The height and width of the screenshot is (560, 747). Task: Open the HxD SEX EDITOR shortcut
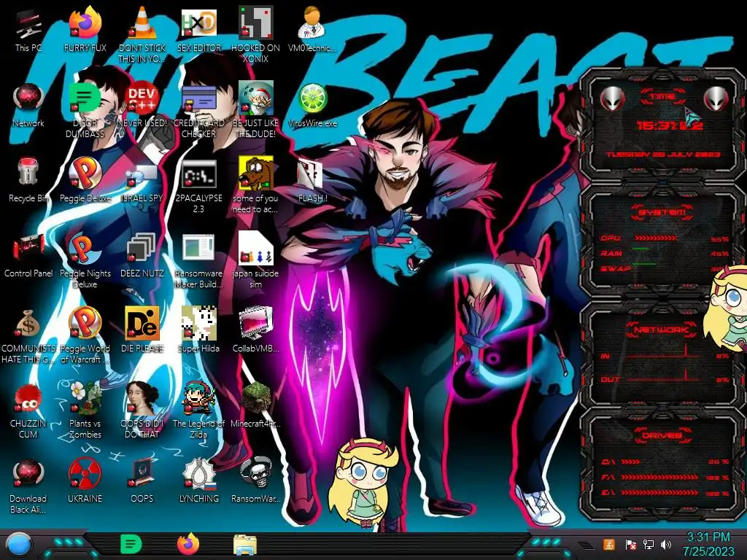coord(198,23)
